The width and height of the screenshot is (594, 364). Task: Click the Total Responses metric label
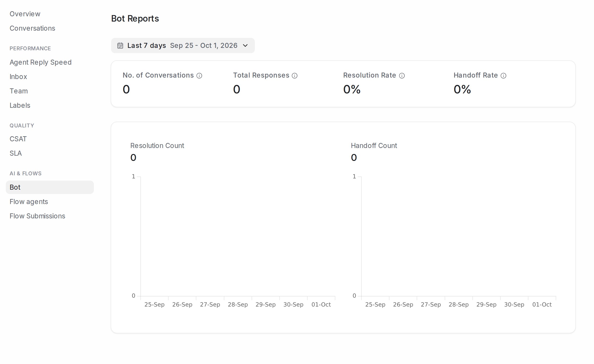tap(261, 75)
